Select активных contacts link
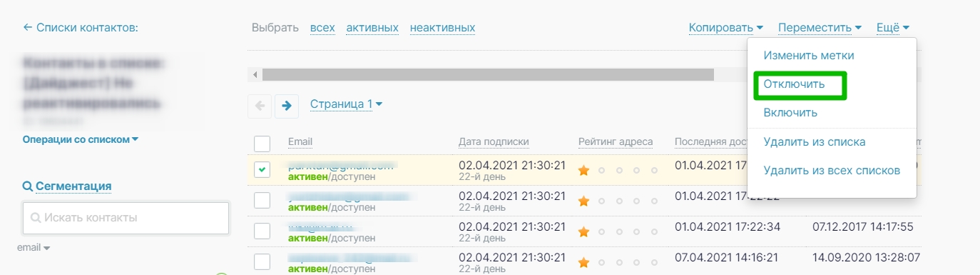Image resolution: width=980 pixels, height=275 pixels. [x=372, y=28]
